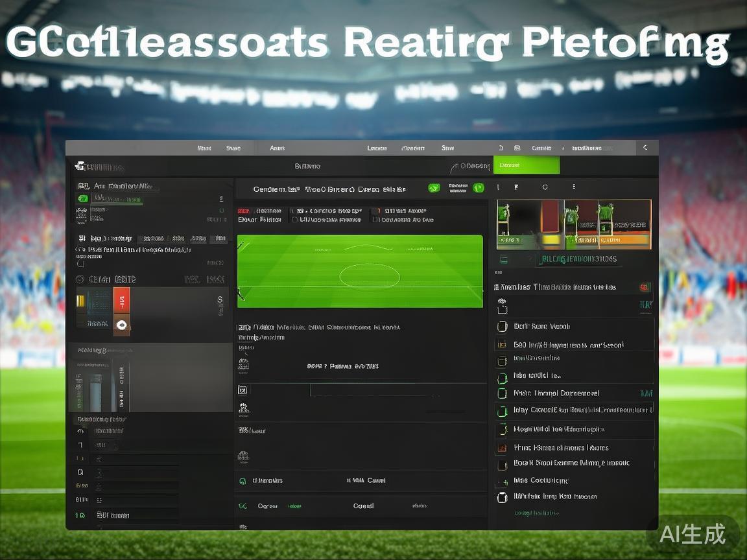This screenshot has height=560, width=747.
Task: Click the green pill toggle in left panel
Action: [x=82, y=199]
